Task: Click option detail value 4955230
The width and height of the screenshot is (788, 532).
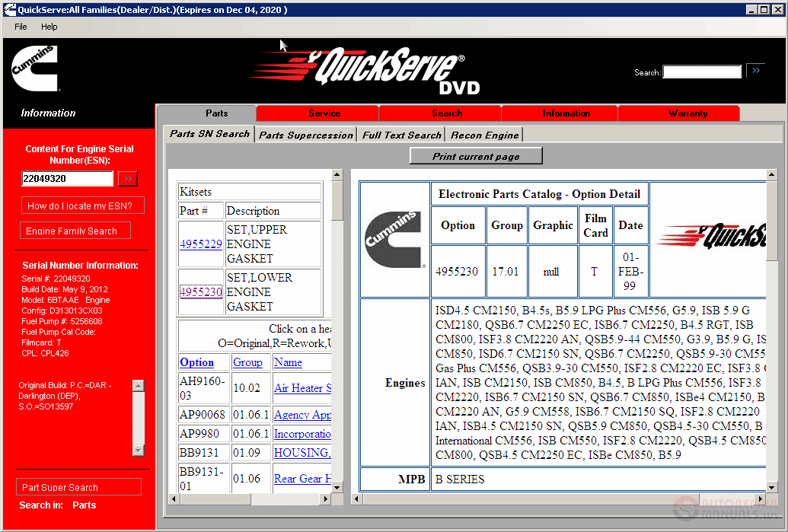Action: coord(457,272)
